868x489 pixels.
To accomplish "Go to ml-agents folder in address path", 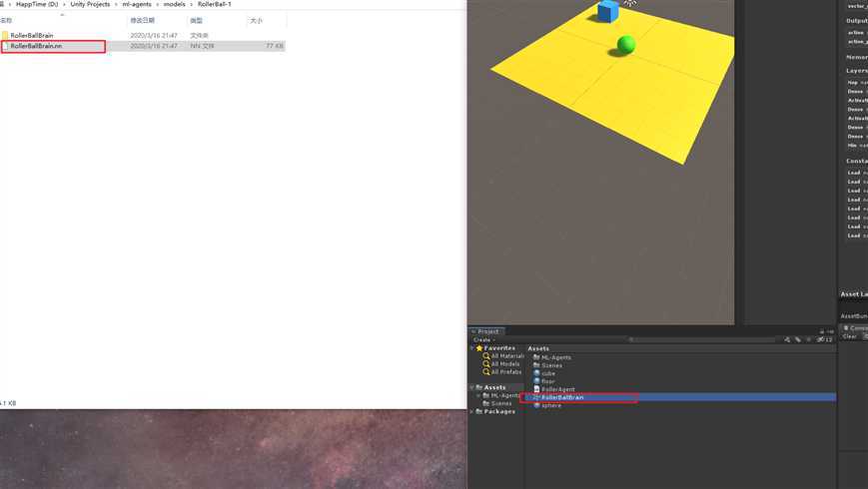I will point(137,4).
